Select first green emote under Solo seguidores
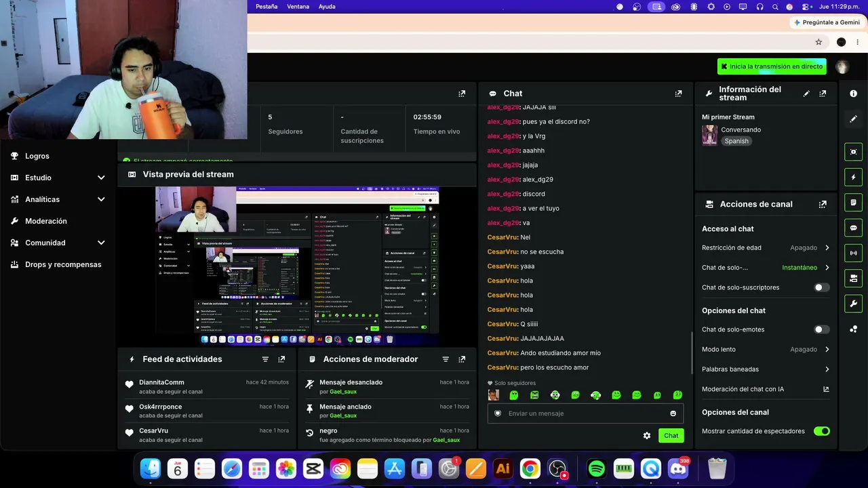868x488 pixels. point(514,395)
